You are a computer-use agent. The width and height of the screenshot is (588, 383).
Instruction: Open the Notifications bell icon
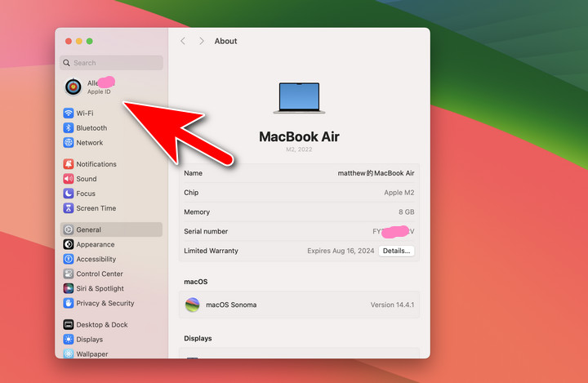(69, 164)
